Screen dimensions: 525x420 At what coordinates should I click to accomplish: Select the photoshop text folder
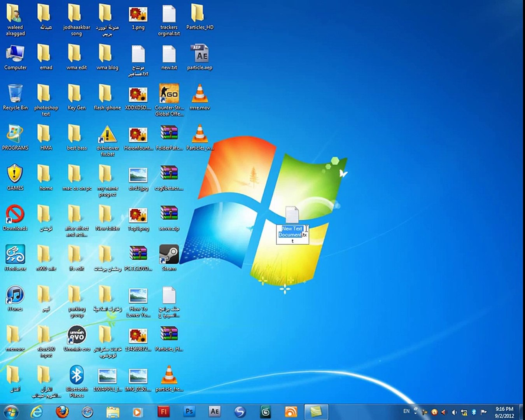(46, 100)
